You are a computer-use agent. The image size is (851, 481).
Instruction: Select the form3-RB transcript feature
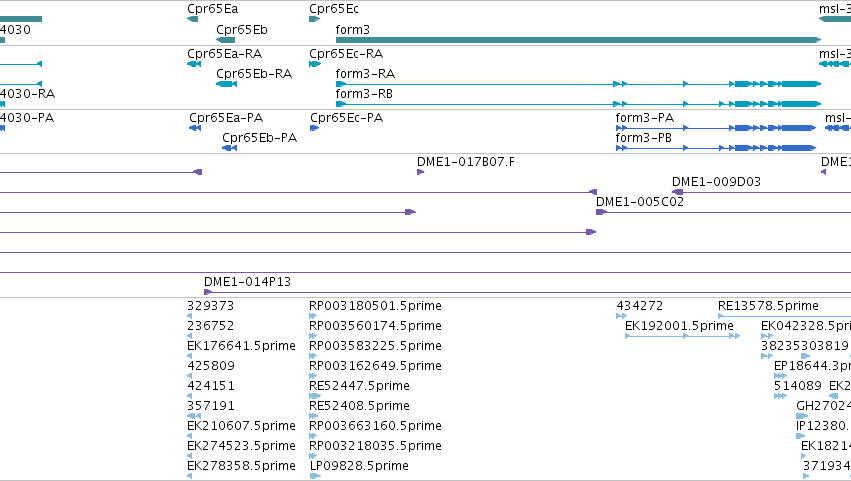coord(579,104)
